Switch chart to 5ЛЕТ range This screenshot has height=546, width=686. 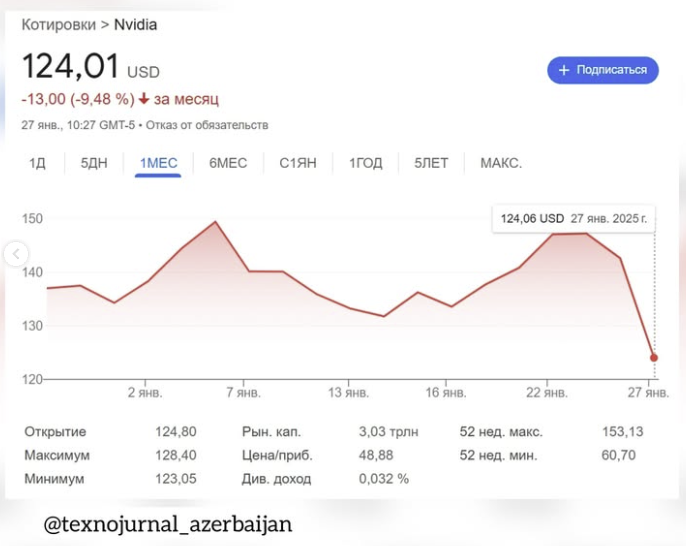pyautogui.click(x=431, y=163)
